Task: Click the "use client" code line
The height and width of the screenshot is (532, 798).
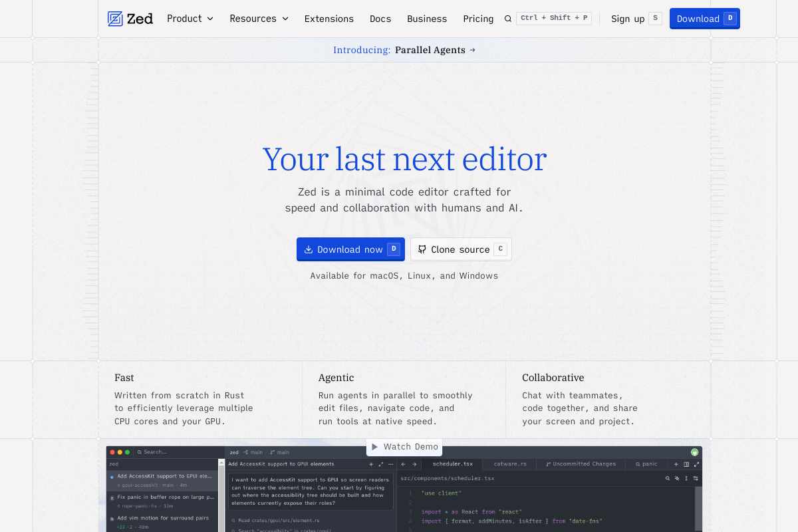Action: [442, 493]
